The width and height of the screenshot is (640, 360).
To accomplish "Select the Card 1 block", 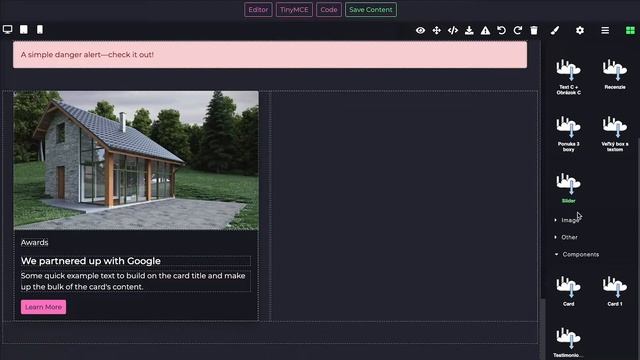I will [615, 291].
